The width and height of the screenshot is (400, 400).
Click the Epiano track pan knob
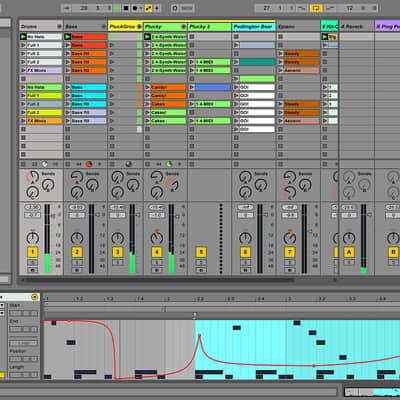pyautogui.click(x=290, y=238)
